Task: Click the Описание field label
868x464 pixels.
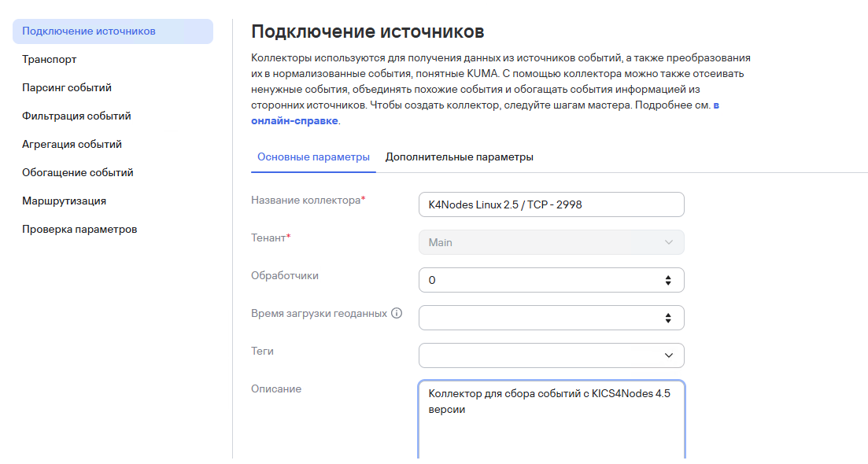Action: tap(276, 389)
